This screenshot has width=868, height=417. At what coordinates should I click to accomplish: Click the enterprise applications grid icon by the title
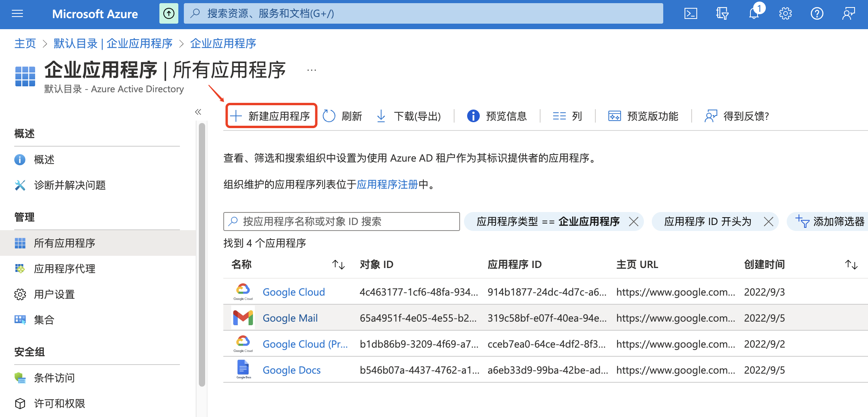[x=25, y=76]
